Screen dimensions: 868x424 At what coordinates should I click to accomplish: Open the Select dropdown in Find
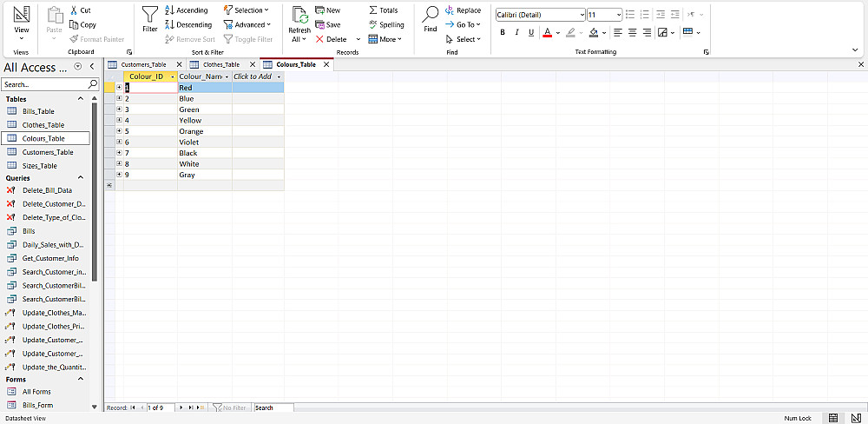click(x=464, y=39)
